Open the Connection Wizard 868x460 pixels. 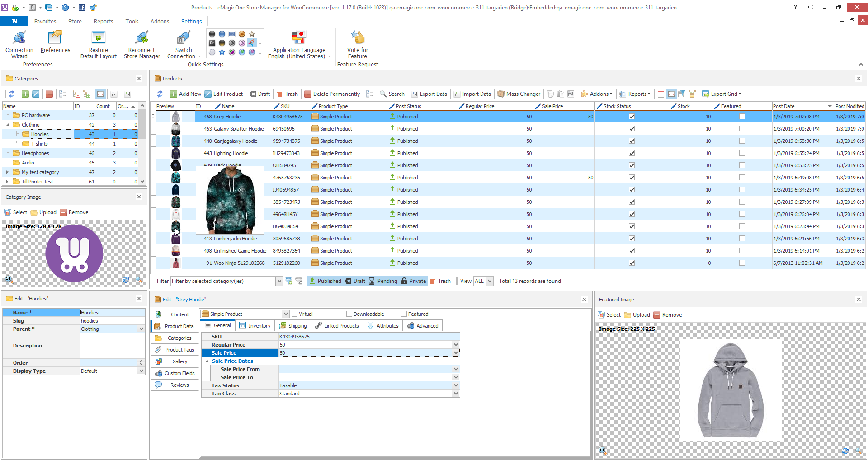pyautogui.click(x=19, y=44)
